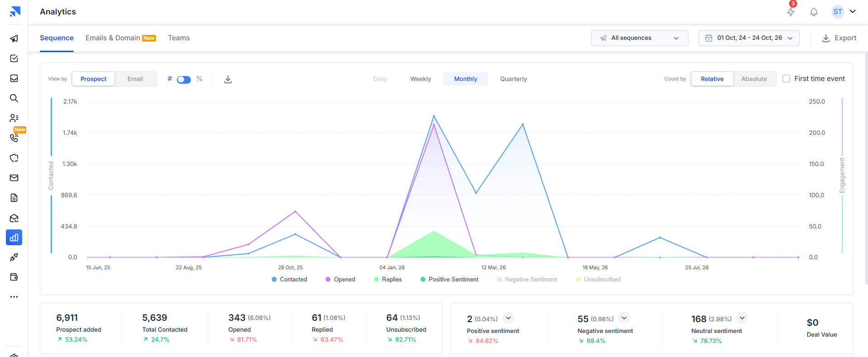
Task: Set count by to Absolute
Action: pyautogui.click(x=754, y=79)
